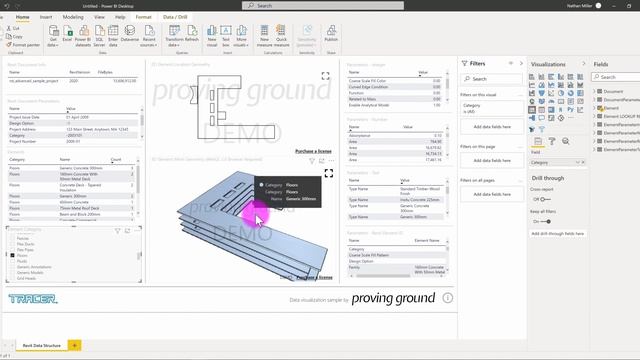
Task: Open the View ribbon tab
Action: [x=99, y=17]
